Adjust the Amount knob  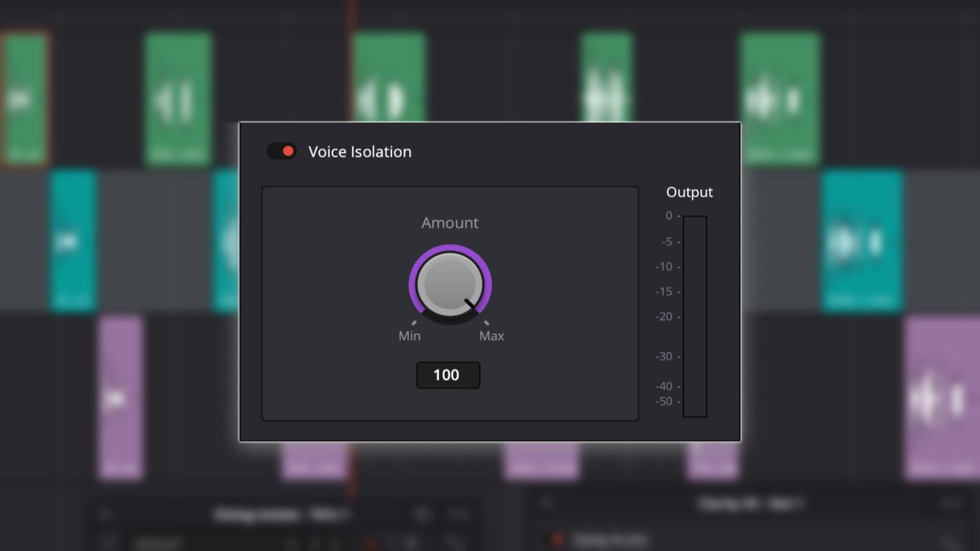pos(449,284)
